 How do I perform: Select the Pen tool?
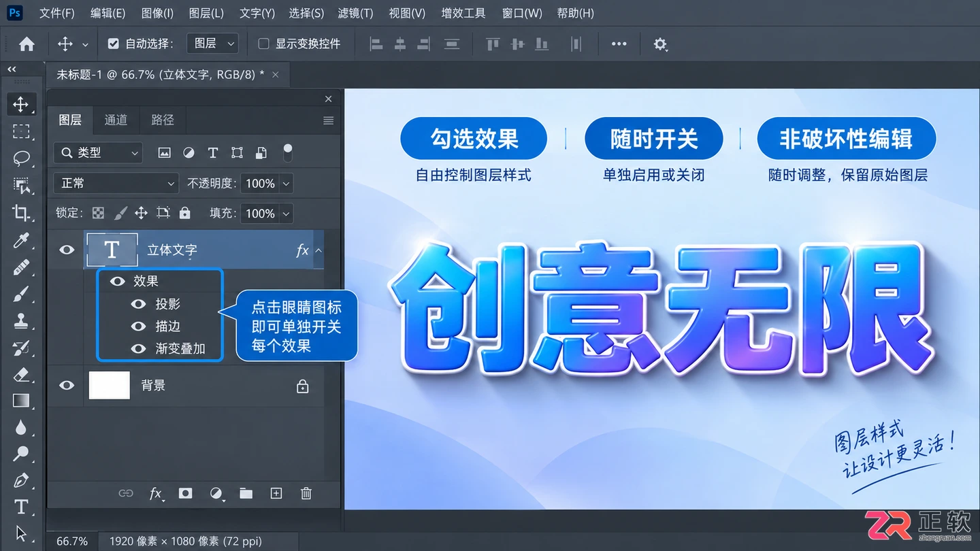tap(21, 480)
